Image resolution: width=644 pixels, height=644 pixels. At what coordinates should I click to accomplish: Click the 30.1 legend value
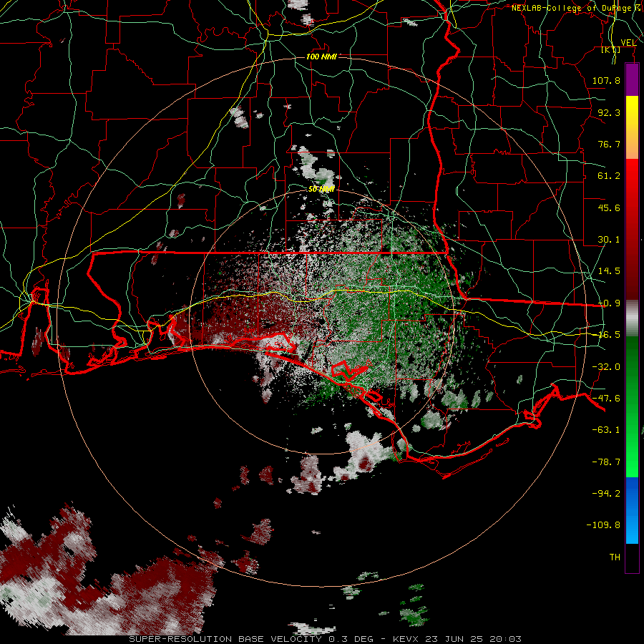[x=609, y=240]
